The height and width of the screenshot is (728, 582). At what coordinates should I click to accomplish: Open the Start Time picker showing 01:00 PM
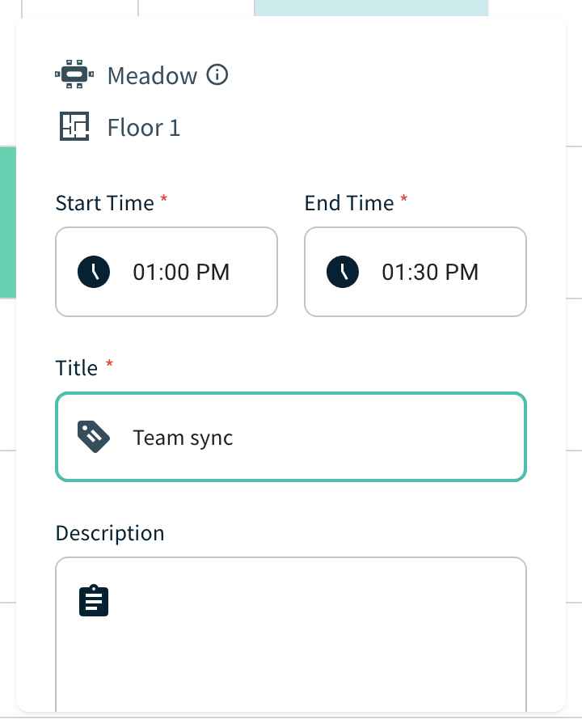tap(167, 272)
